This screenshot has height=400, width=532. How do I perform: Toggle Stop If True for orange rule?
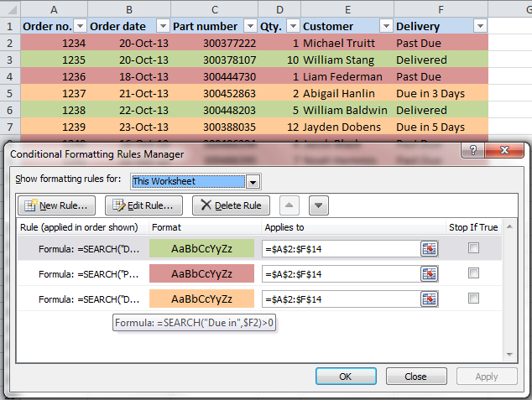(474, 299)
